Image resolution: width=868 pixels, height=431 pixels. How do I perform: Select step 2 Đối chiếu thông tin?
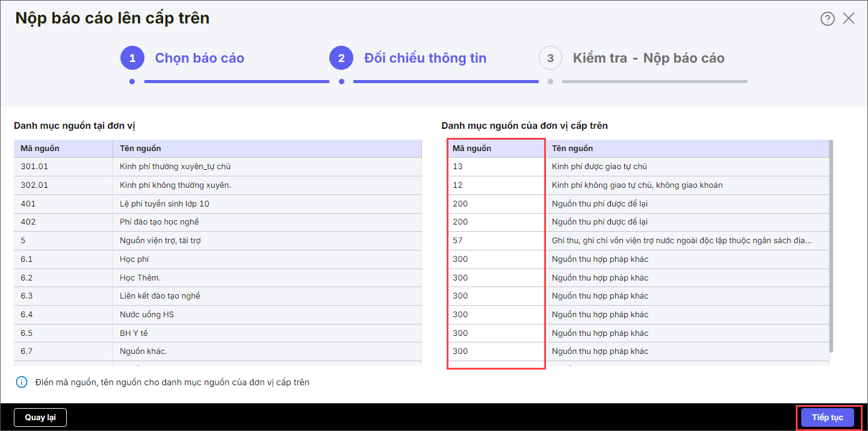point(425,58)
